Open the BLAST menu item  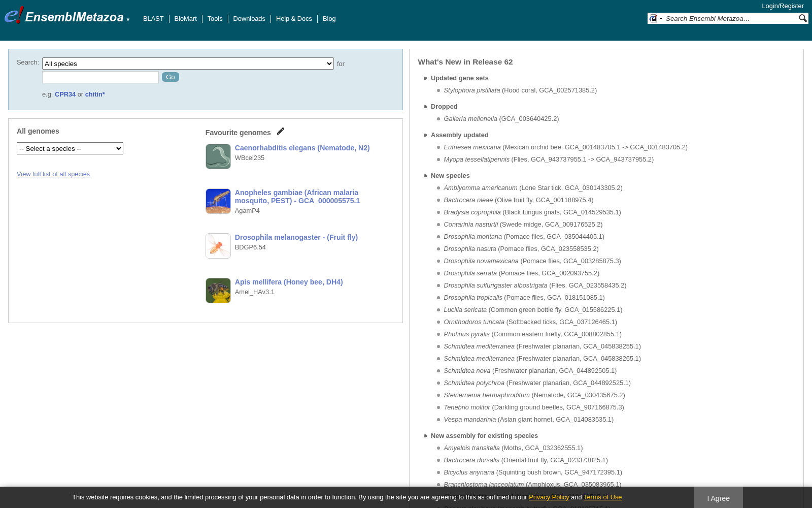tap(153, 19)
